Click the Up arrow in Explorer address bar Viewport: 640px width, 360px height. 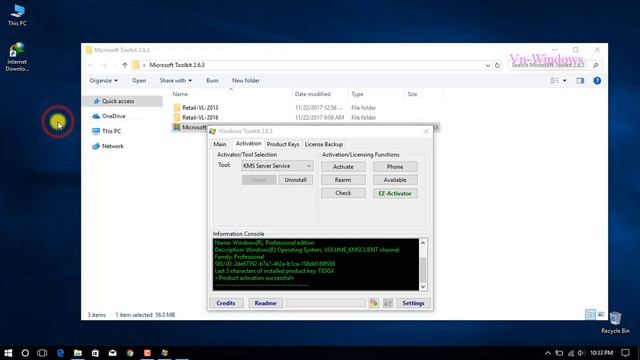pyautogui.click(x=124, y=65)
